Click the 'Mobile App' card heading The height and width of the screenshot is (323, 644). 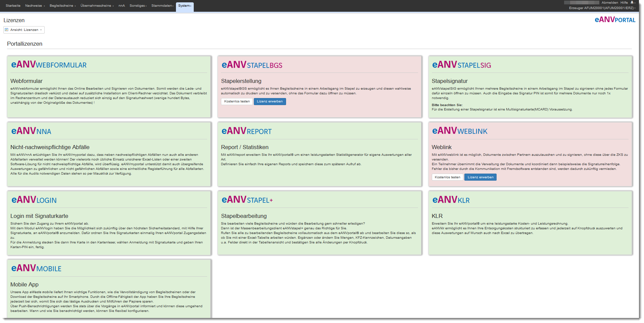pos(25,284)
